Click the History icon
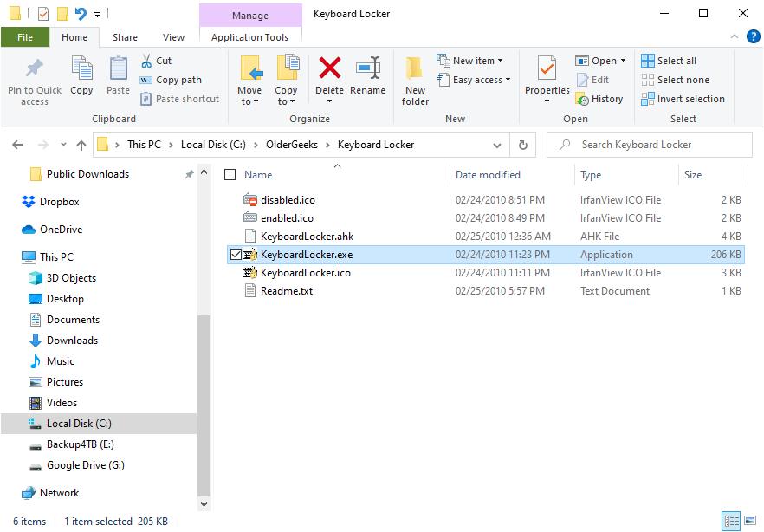764x532 pixels. pyautogui.click(x=582, y=99)
